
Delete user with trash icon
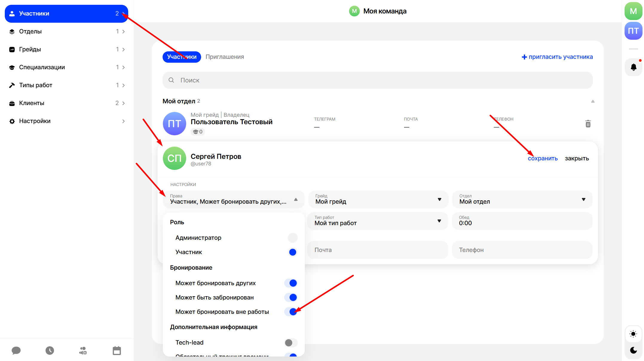(x=588, y=124)
